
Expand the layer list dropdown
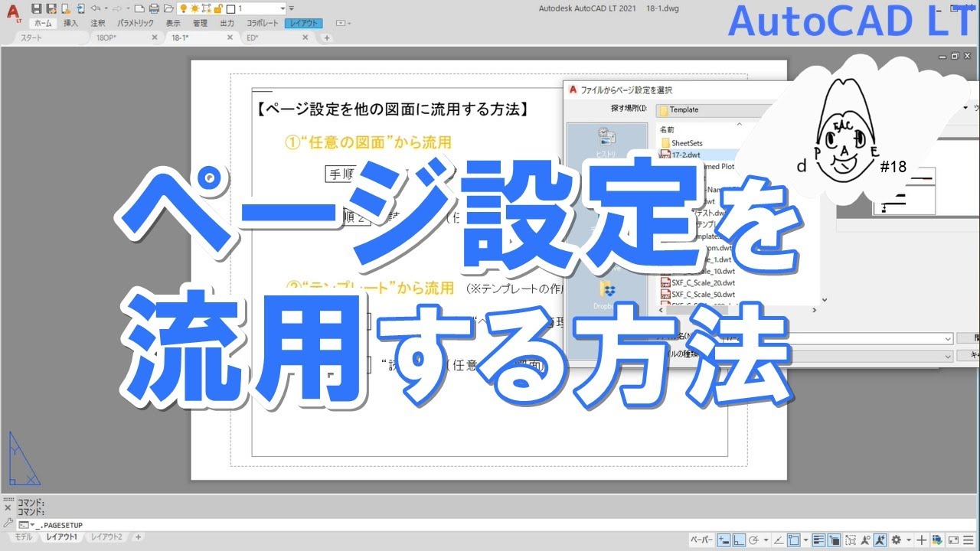point(282,8)
